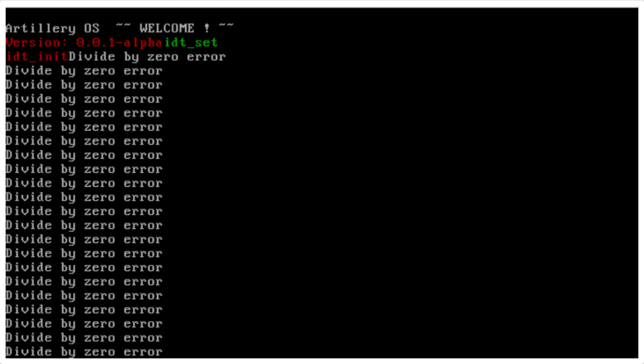644x364 pixels.
Task: Click the word "Divide" on the last terminal line
Action: click(x=29, y=352)
